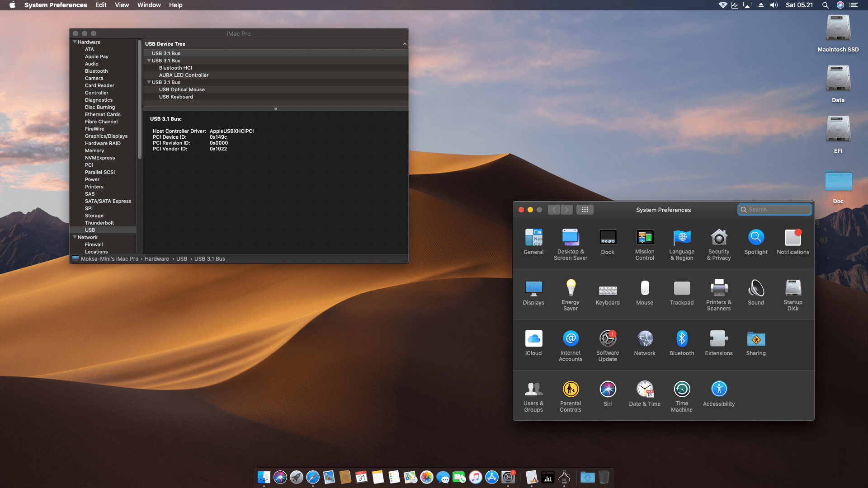The image size is (868, 488).
Task: Open the Edit menu
Action: tap(101, 5)
